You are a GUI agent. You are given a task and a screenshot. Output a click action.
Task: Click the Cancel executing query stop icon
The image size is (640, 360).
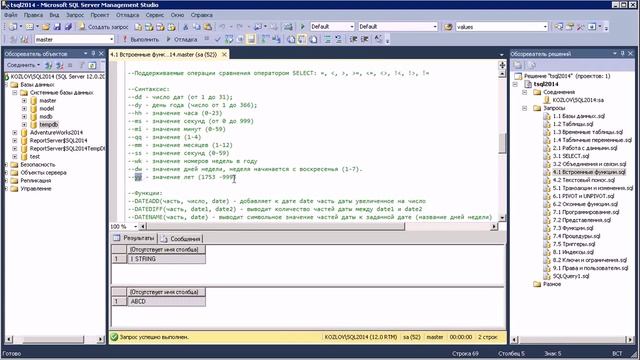point(207,39)
